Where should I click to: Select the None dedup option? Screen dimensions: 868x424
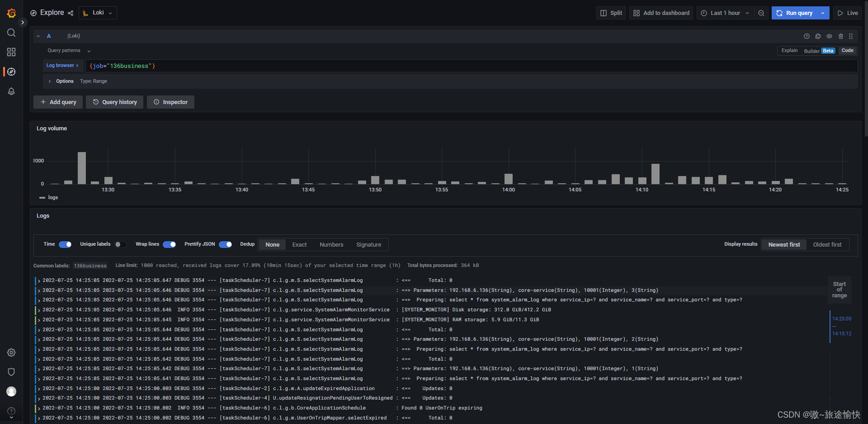(273, 245)
